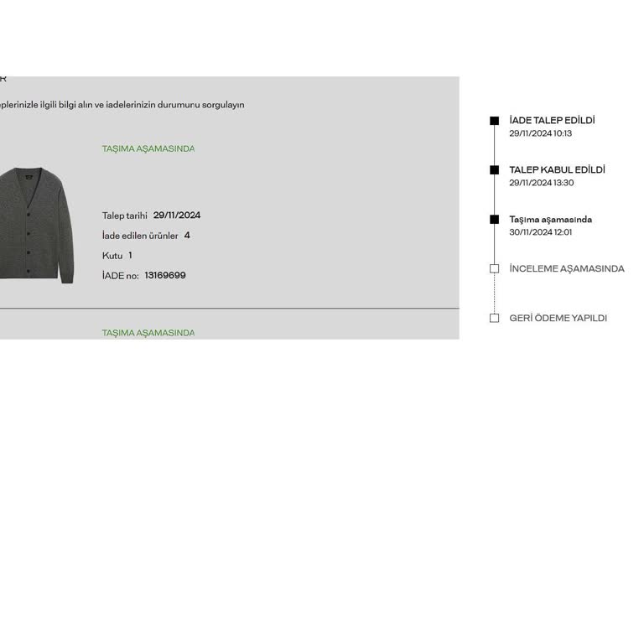Click the İade edilen ürünler count 4
Screen dimensions: 644x644
click(x=187, y=236)
